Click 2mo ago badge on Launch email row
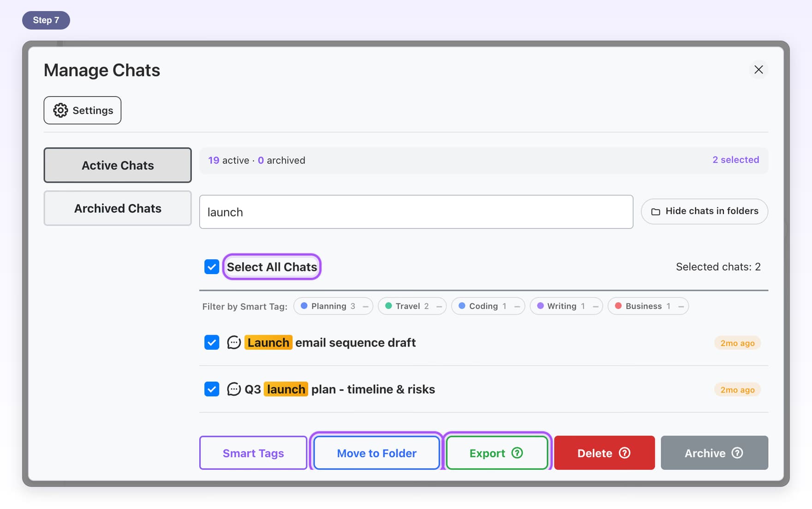Screen dimensions: 812x509 (x=737, y=343)
